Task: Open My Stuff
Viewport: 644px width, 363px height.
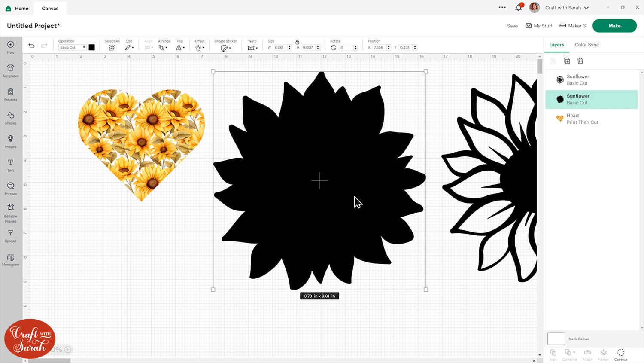Action: [x=539, y=26]
